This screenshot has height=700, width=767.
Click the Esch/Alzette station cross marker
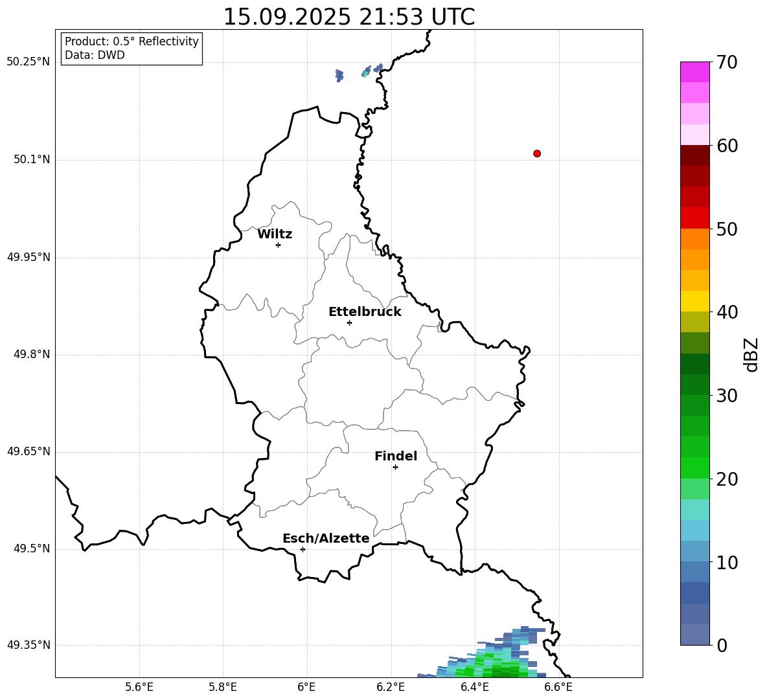(303, 549)
